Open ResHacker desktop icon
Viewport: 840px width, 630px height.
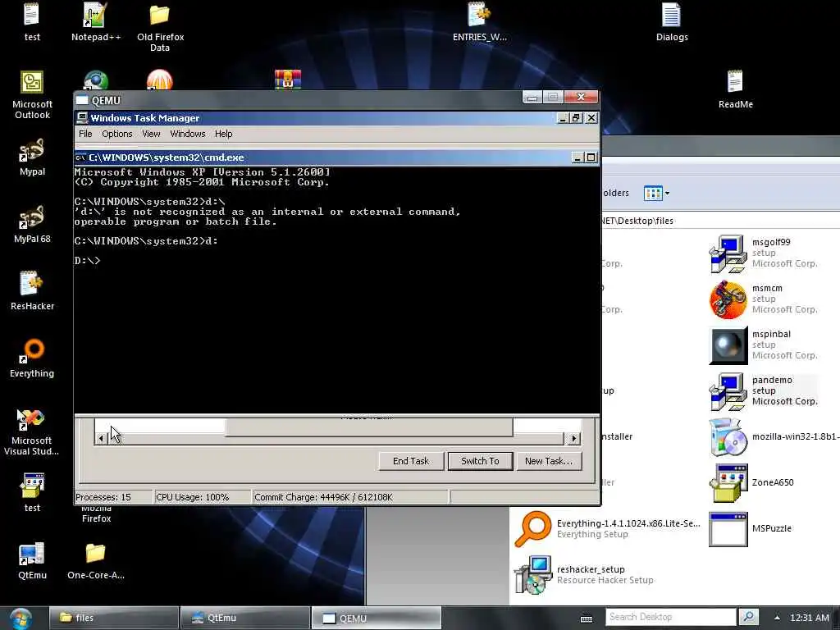[32, 291]
